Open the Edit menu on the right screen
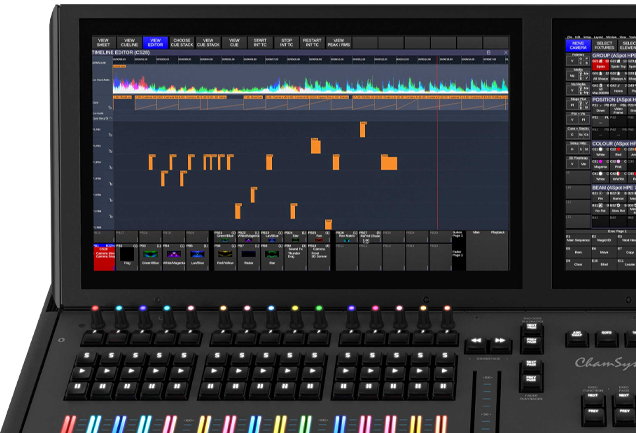This screenshot has width=636, height=433. [x=578, y=36]
